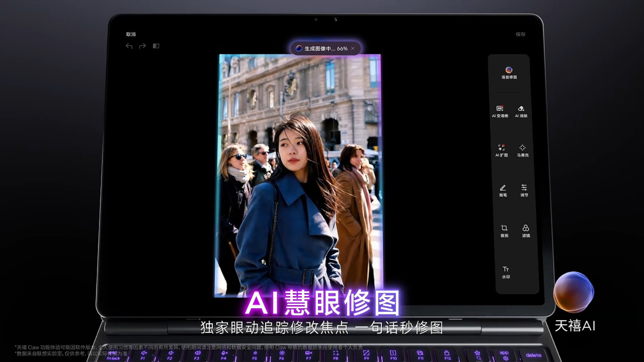Open the 语音修图 voice editing tool

coord(509,73)
